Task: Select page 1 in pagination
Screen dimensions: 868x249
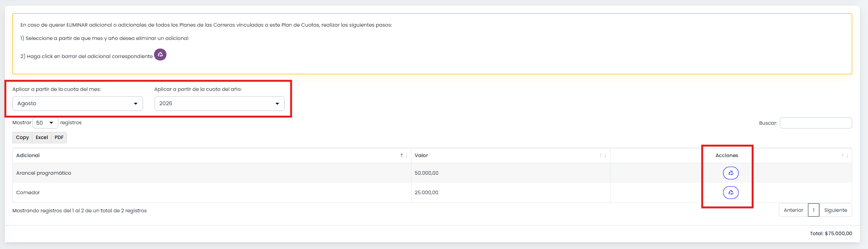Action: click(x=814, y=210)
